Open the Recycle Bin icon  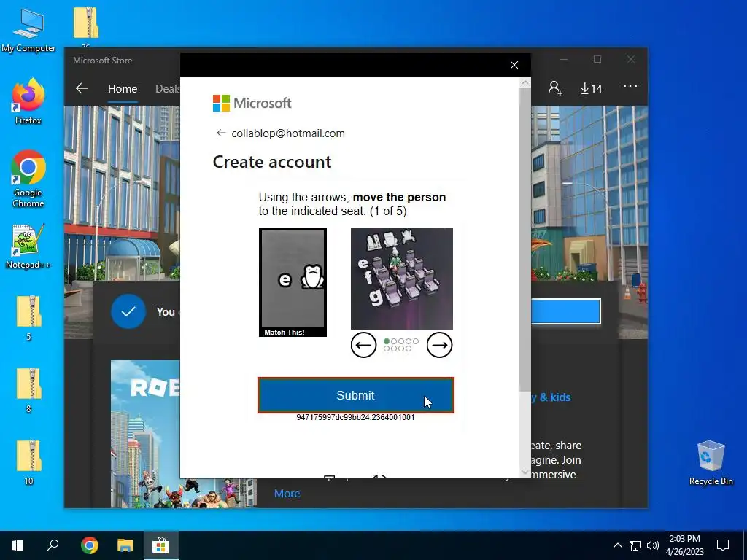point(711,463)
